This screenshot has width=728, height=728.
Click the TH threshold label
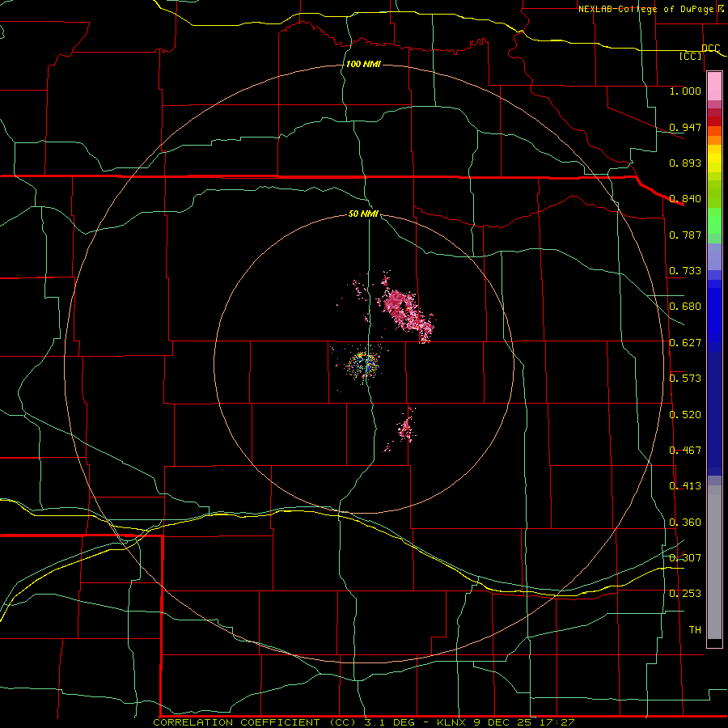[695, 630]
